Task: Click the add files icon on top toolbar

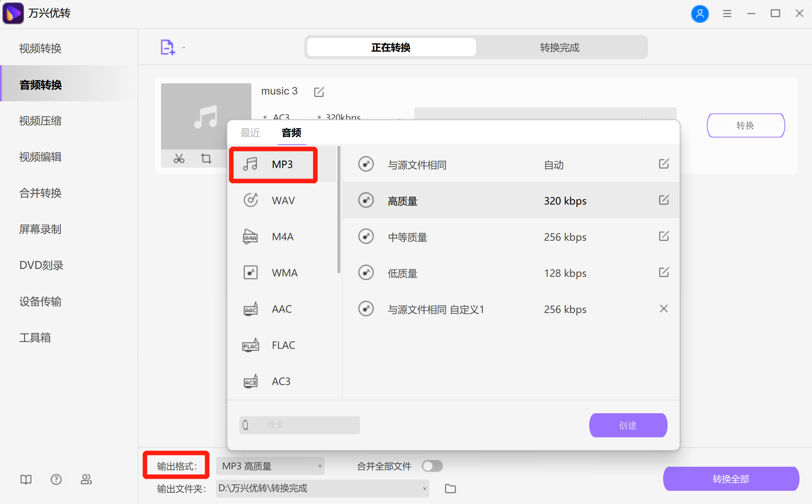Action: [x=167, y=47]
